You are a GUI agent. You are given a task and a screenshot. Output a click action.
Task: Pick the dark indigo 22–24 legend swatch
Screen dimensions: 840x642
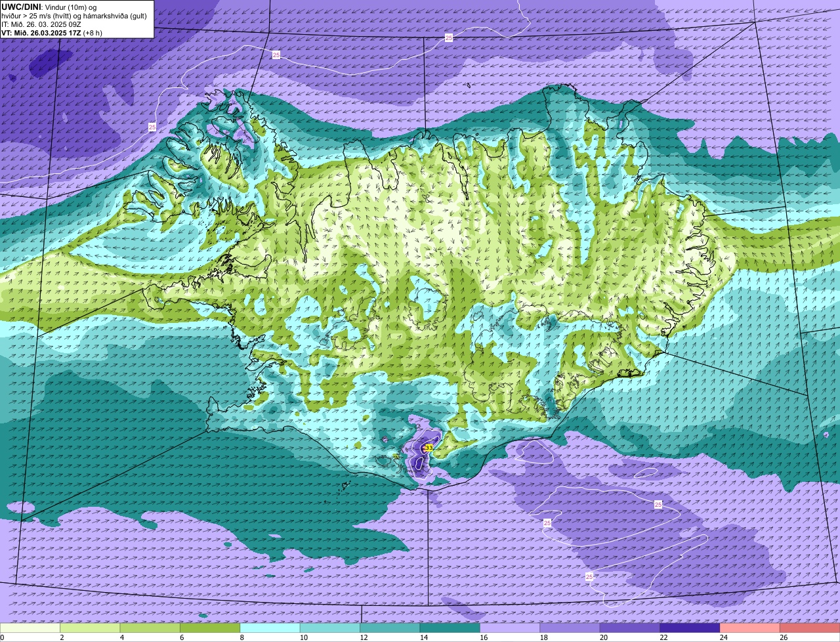tap(690, 628)
